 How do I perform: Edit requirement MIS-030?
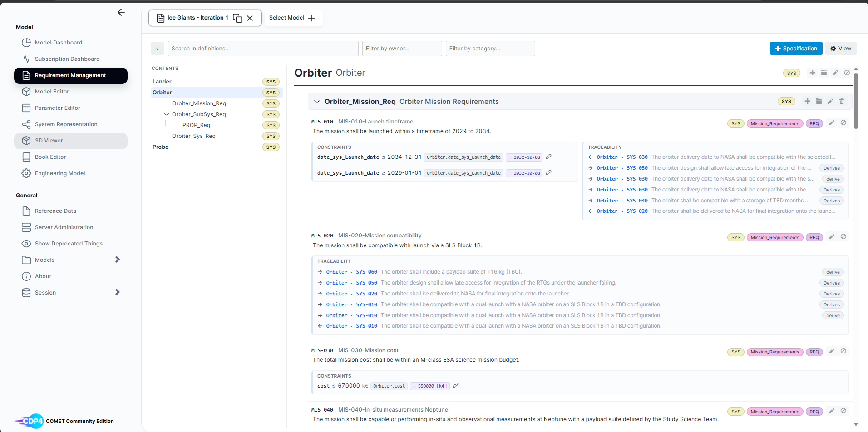click(832, 351)
